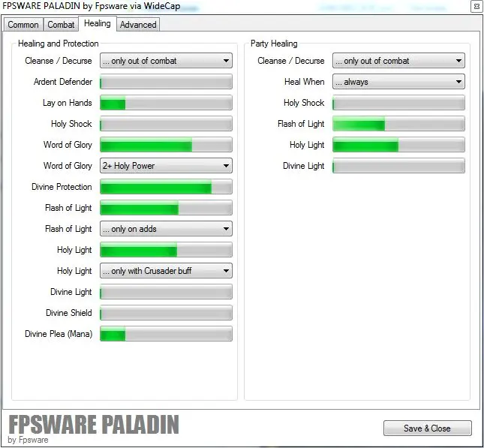The width and height of the screenshot is (484, 448).
Task: Open the Heal When dropdown
Action: pyautogui.click(x=398, y=82)
